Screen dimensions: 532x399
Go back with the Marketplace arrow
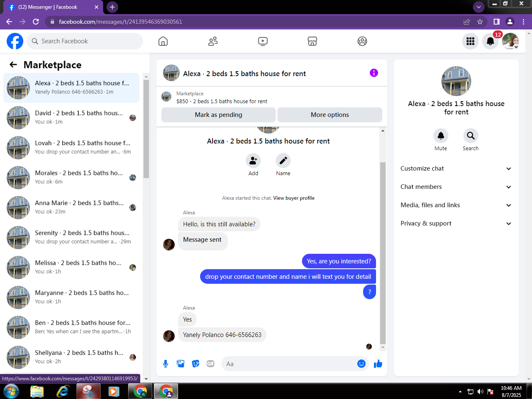(13, 64)
